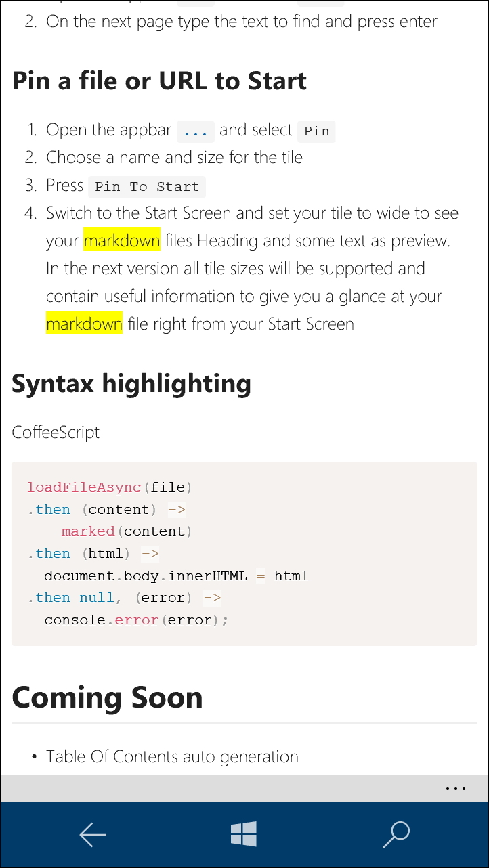Click the 'Switch to the Start Screen' step text
The image size is (489, 868).
click(x=252, y=268)
